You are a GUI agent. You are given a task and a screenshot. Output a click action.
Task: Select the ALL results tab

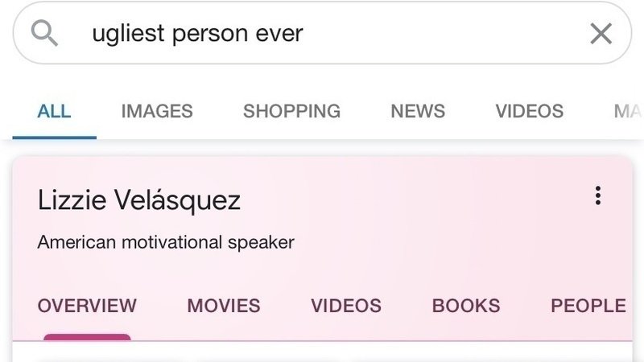[x=54, y=111]
